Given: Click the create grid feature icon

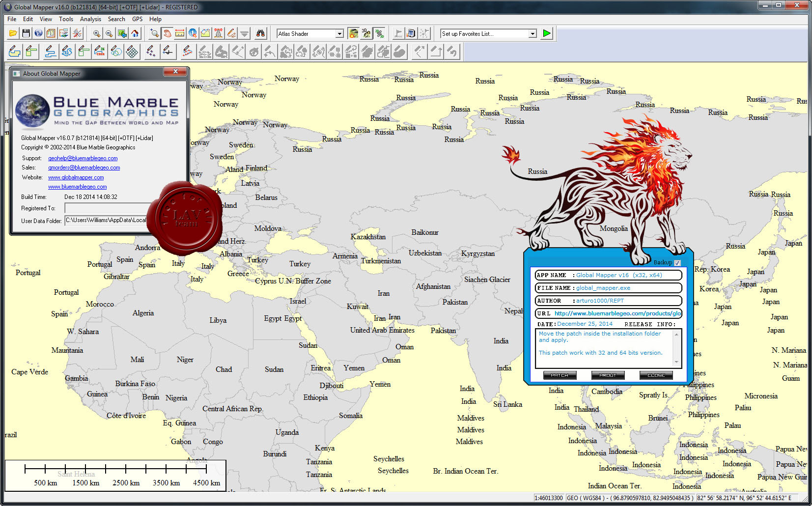Looking at the screenshot, I should click(x=132, y=51).
